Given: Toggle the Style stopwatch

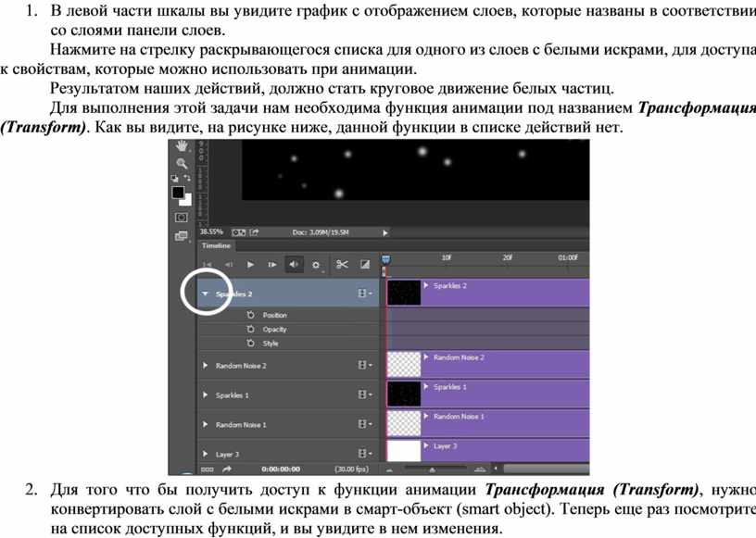Looking at the screenshot, I should 251,343.
